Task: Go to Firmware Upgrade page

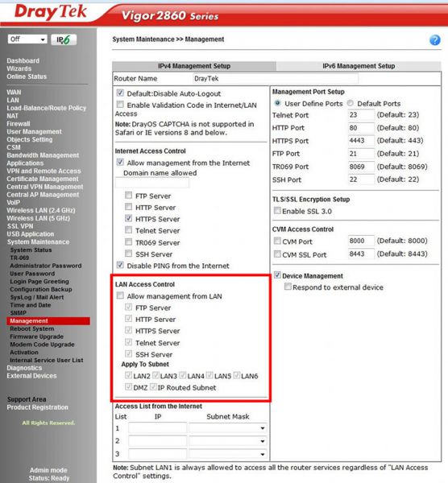Action: coord(36,336)
